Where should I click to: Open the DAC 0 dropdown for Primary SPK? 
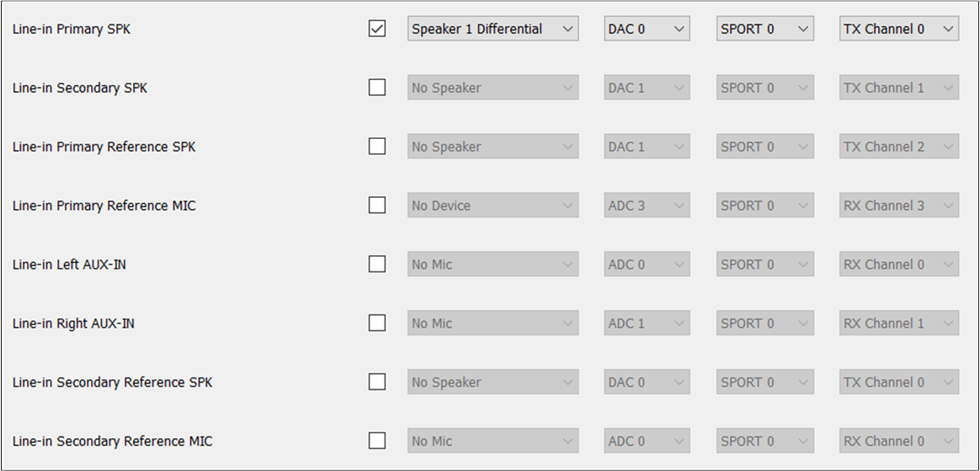(647, 29)
